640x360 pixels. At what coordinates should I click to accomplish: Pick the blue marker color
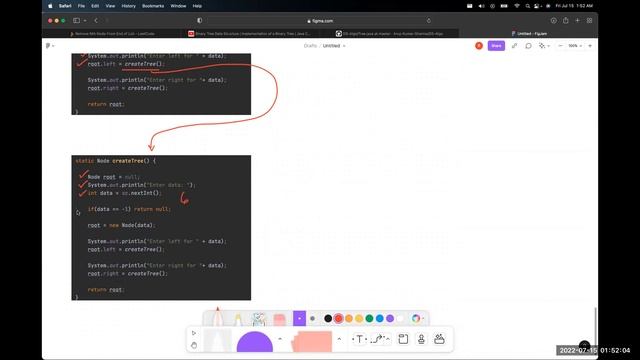click(380, 318)
